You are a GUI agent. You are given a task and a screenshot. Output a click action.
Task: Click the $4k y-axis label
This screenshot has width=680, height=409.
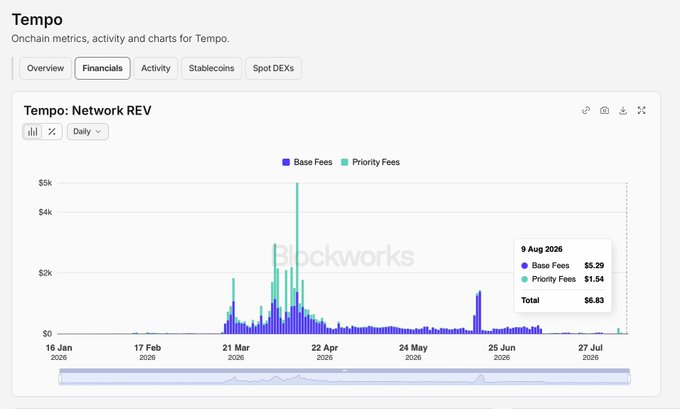(45, 212)
